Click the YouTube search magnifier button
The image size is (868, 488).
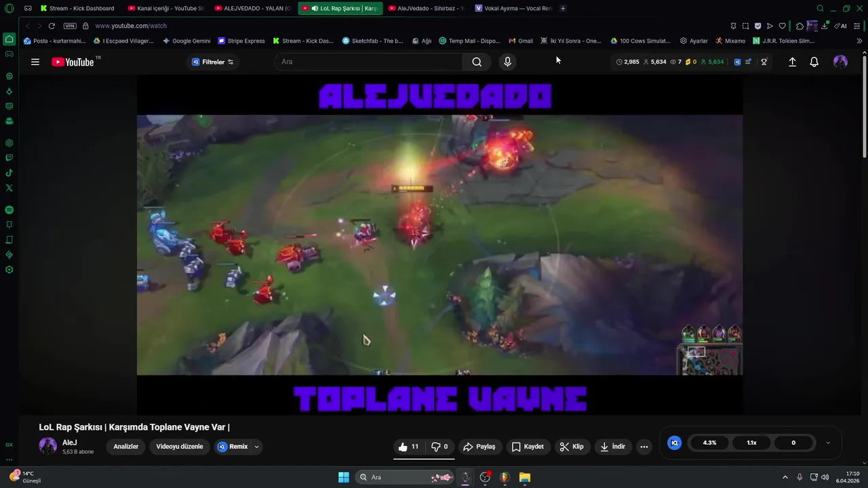(477, 62)
